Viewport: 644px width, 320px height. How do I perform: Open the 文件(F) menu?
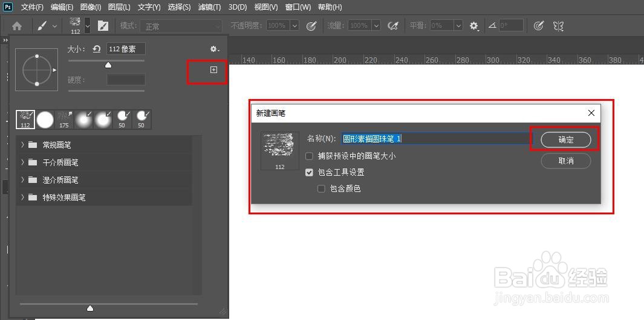32,7
